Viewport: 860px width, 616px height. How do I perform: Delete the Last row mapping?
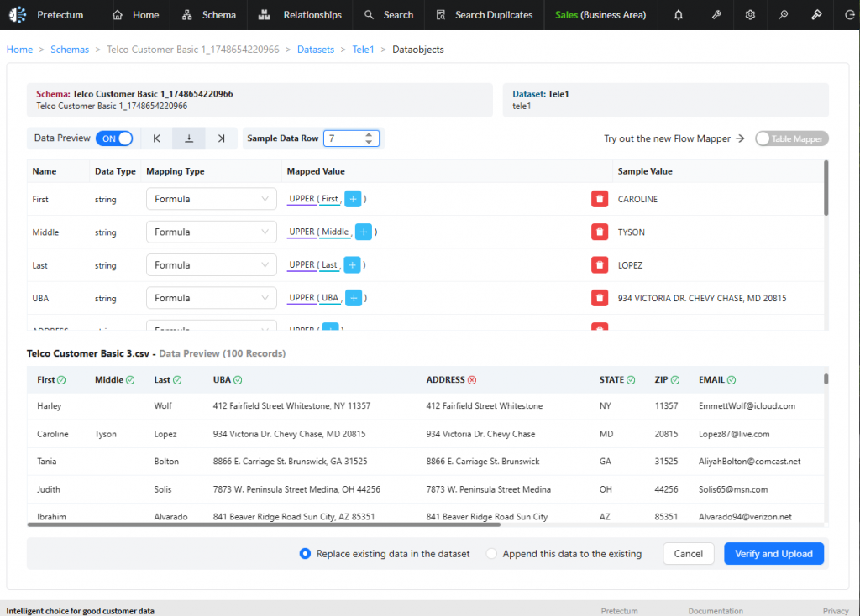click(600, 264)
